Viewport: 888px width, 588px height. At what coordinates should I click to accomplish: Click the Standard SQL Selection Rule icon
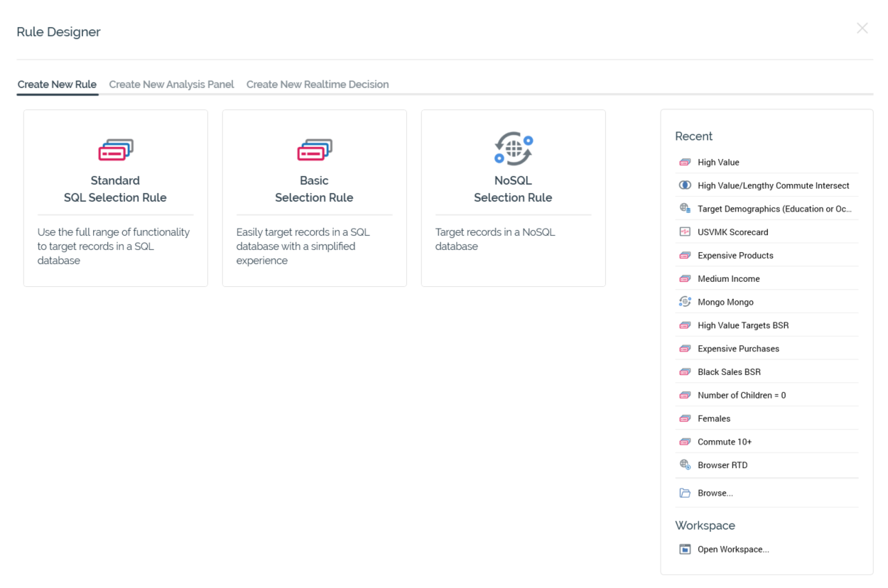click(x=115, y=150)
